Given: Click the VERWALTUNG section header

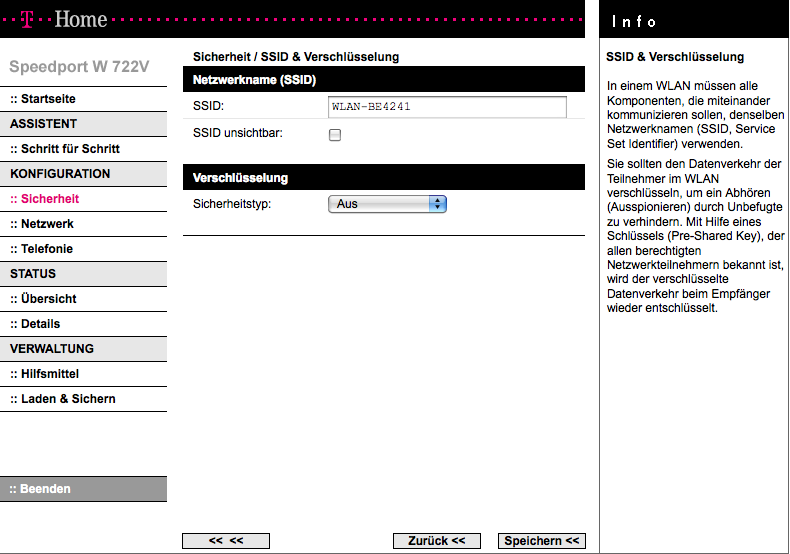Looking at the screenshot, I should point(83,349).
